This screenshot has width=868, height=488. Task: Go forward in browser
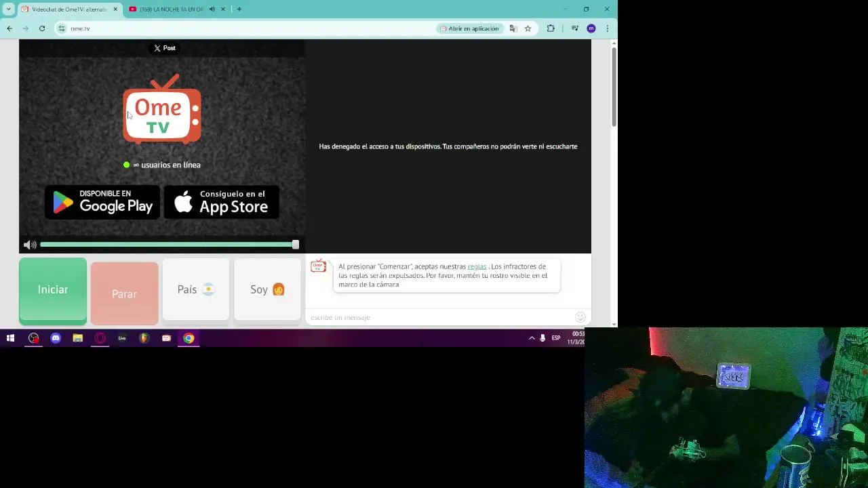click(26, 28)
